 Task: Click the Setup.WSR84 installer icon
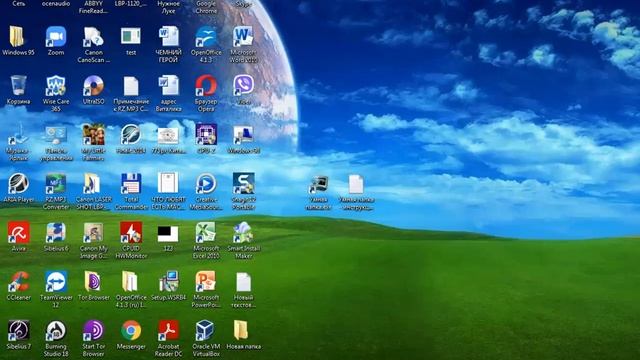[x=169, y=282]
